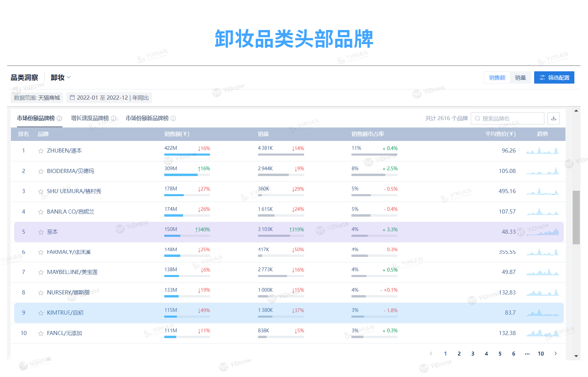
Task: Star the ZHUBEN/逐本 brand
Action: pyautogui.click(x=41, y=151)
